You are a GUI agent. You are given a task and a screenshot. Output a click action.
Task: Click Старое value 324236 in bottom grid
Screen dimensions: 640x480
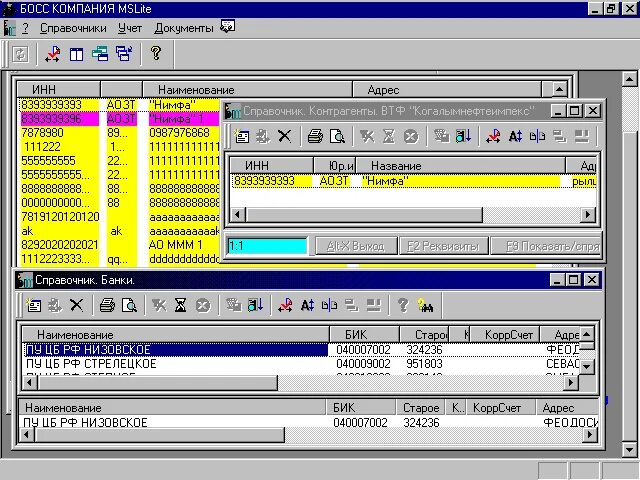(x=421, y=422)
